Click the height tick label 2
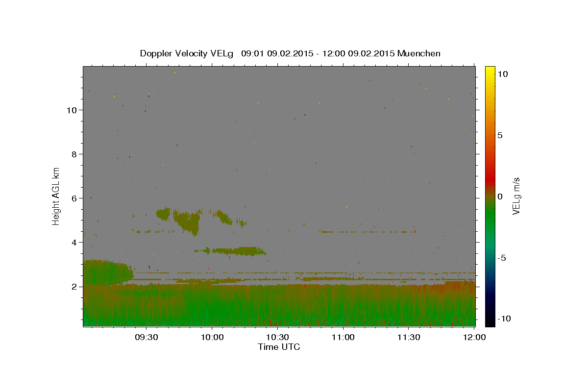588x392 pixels. tap(74, 286)
